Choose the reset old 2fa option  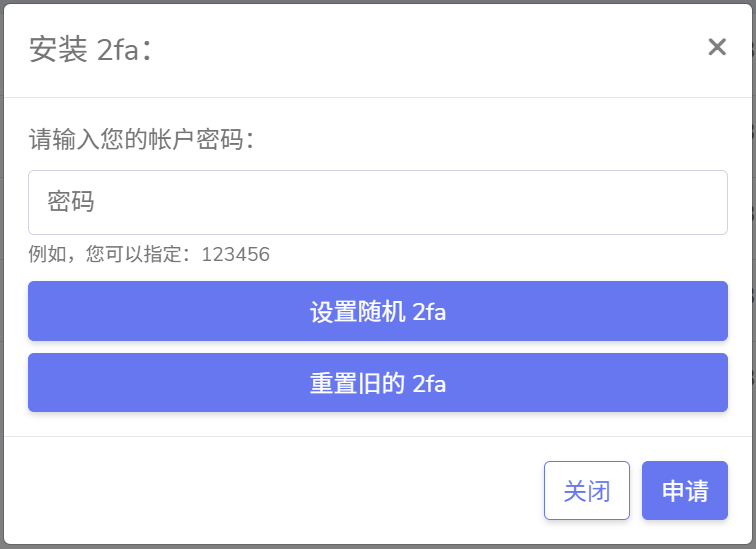(377, 383)
